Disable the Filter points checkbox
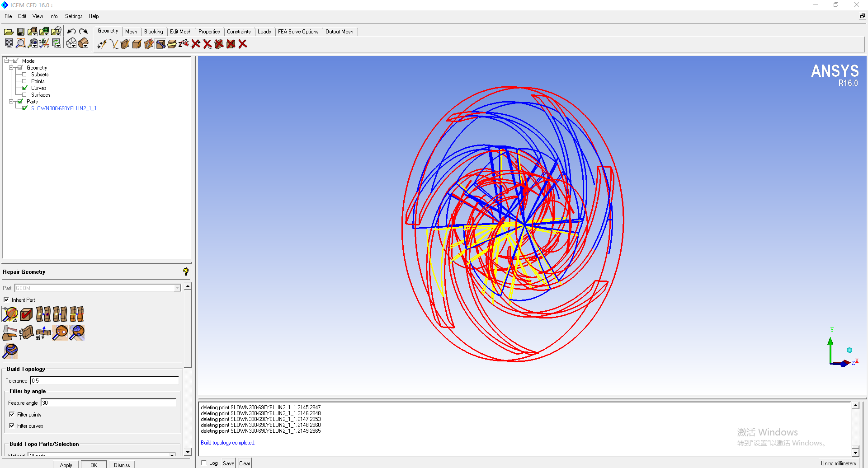868x468 pixels. point(12,414)
